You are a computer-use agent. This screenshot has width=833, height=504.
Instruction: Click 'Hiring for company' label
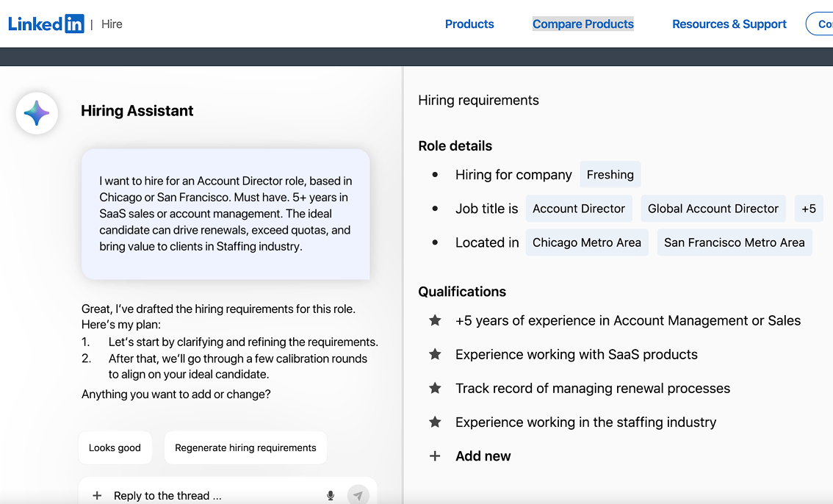pyautogui.click(x=513, y=175)
